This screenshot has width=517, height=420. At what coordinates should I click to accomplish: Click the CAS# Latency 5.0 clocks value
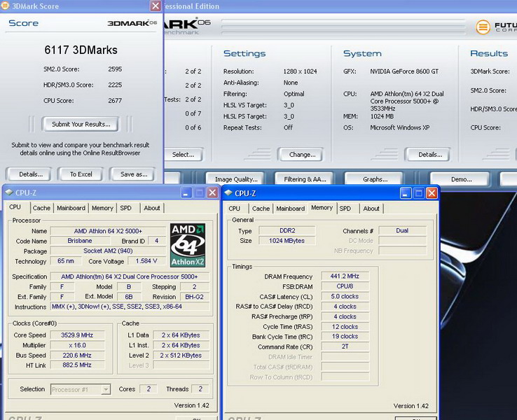pyautogui.click(x=345, y=297)
